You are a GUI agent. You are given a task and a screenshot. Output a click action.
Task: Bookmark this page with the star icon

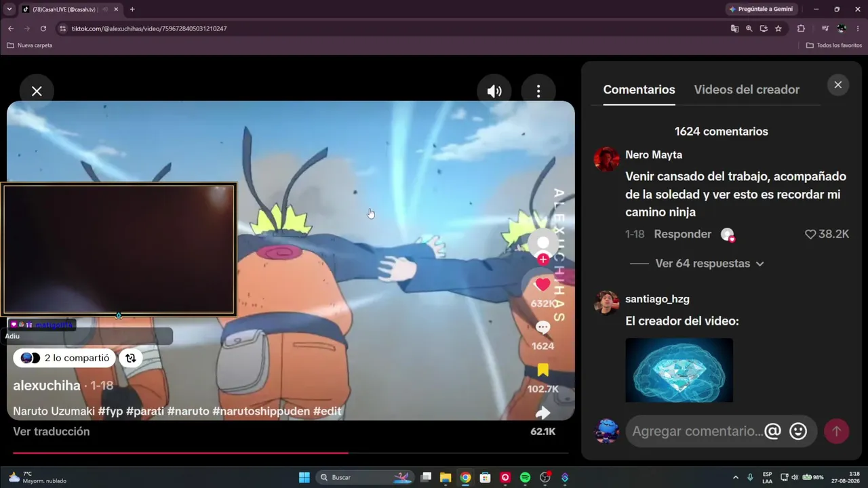(778, 28)
